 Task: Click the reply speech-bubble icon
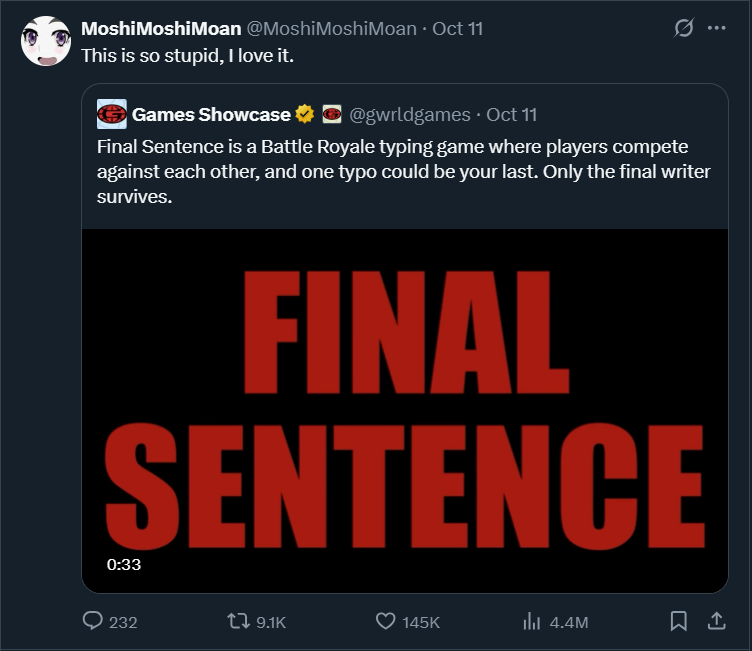[93, 622]
